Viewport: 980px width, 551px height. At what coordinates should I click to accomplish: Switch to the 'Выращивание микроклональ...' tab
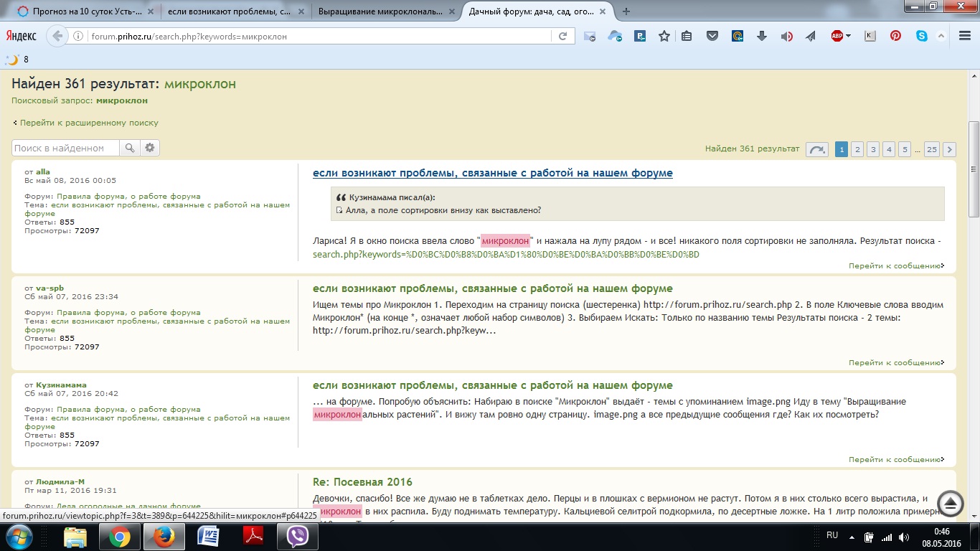pos(387,11)
